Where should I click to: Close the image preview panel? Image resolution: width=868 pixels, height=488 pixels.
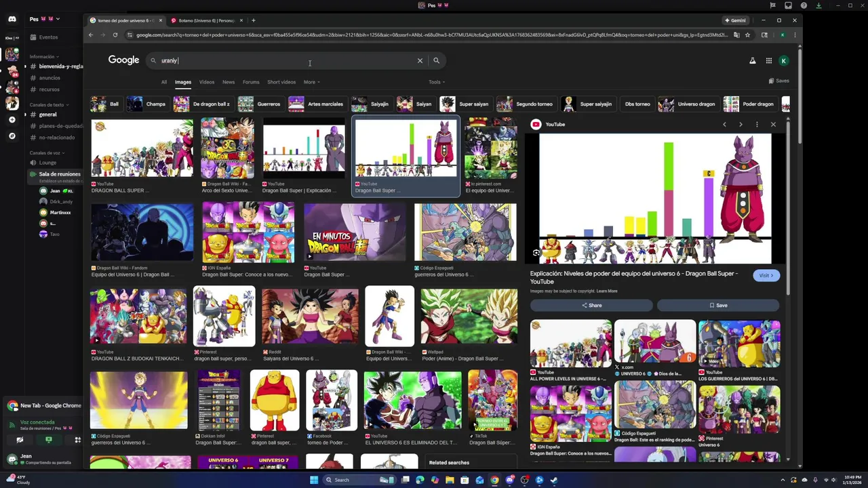pos(773,124)
